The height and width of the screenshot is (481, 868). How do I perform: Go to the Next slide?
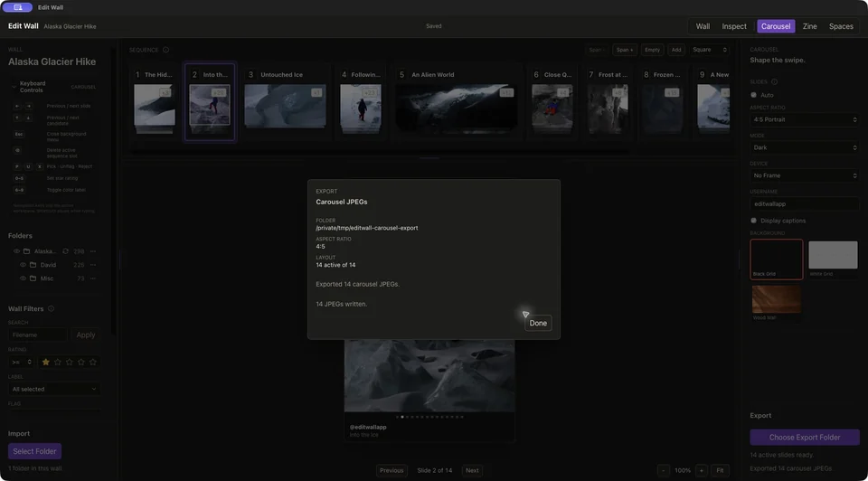coord(472,470)
